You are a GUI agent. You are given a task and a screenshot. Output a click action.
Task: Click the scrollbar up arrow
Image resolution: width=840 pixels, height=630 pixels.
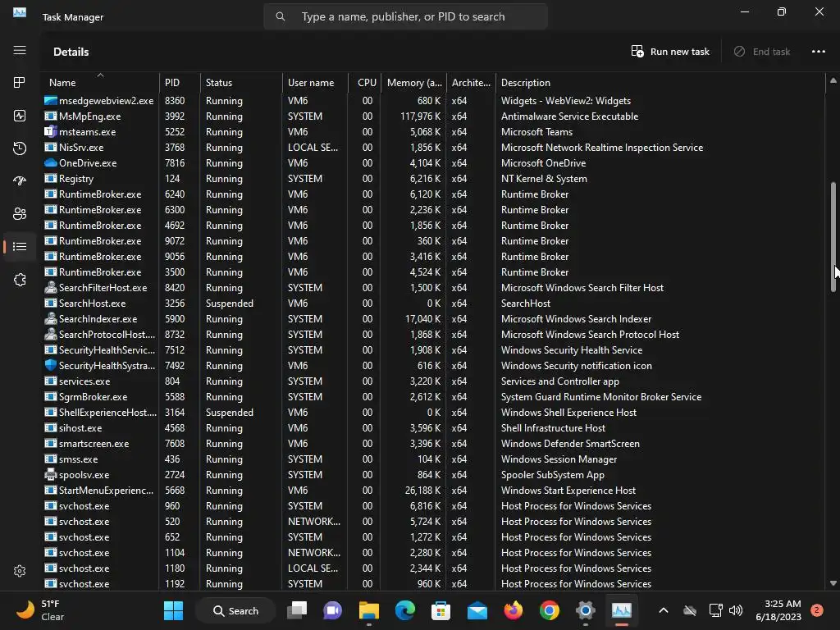(x=833, y=80)
